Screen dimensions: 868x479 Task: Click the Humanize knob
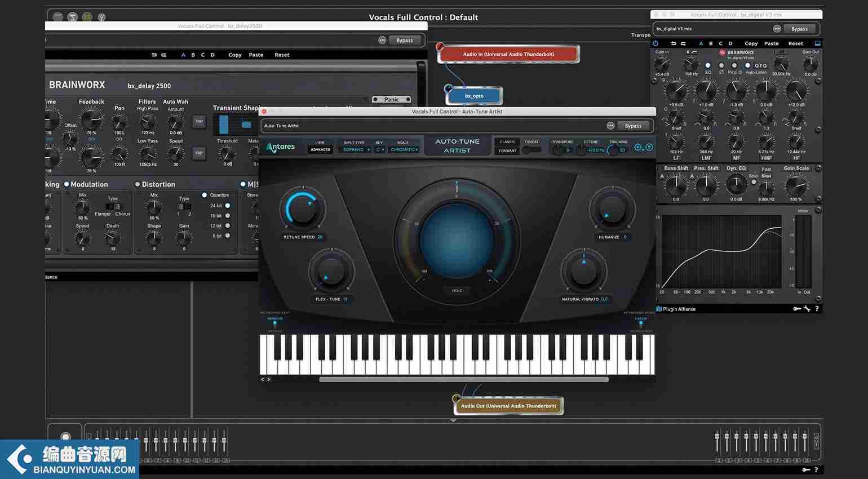click(x=612, y=209)
